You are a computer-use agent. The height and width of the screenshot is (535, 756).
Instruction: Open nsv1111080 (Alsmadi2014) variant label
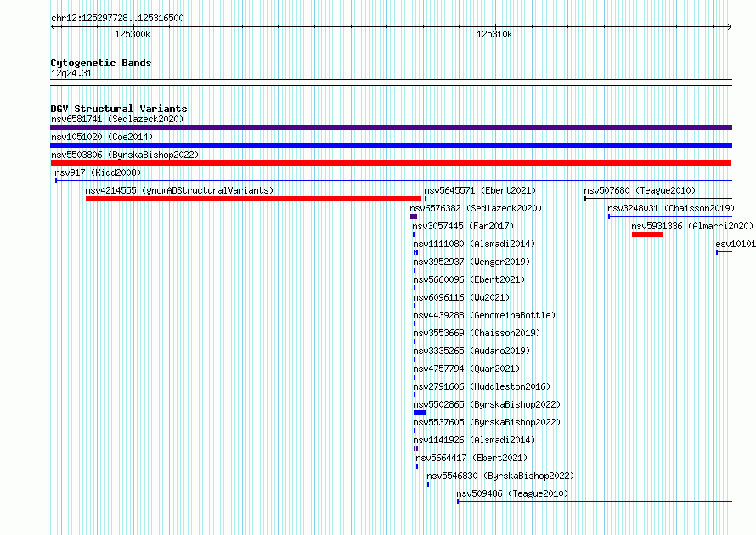(x=474, y=244)
